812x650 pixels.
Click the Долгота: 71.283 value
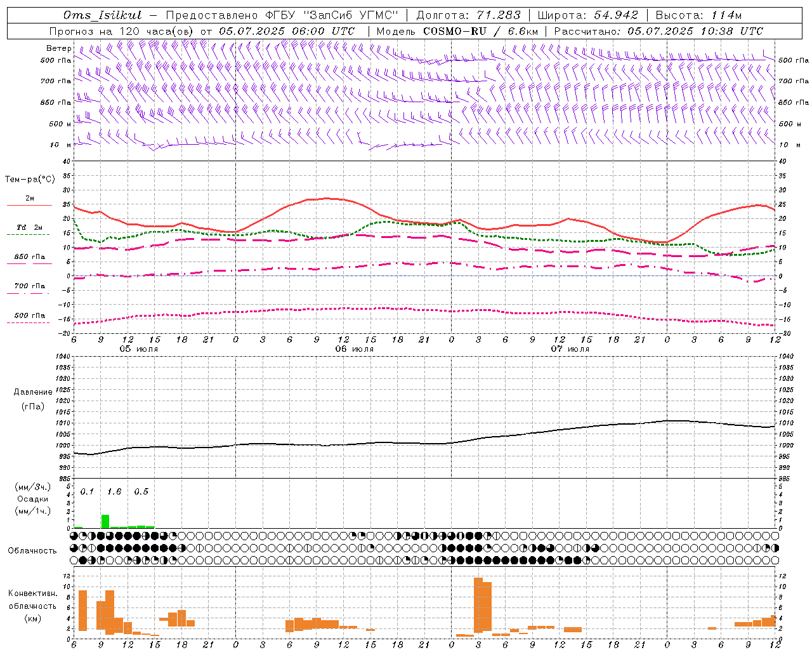pyautogui.click(x=468, y=15)
